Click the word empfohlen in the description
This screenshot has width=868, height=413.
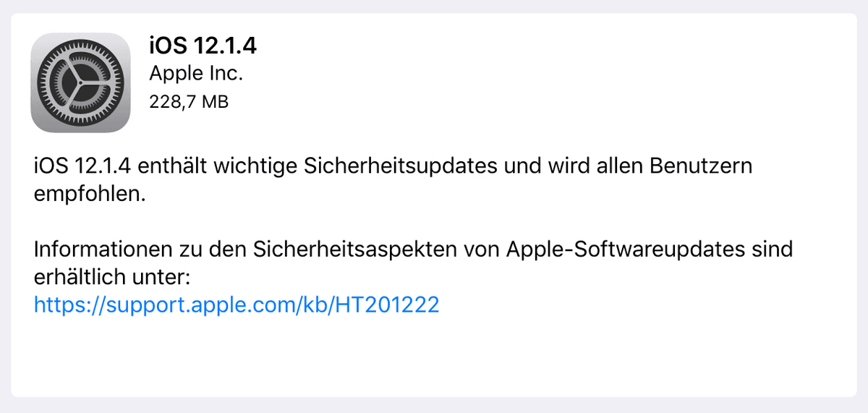pyautogui.click(x=90, y=195)
